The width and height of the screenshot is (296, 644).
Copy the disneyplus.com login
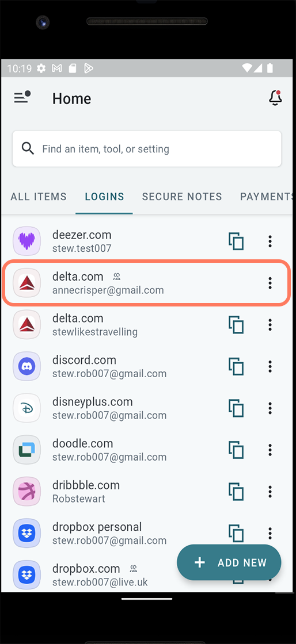coord(236,408)
